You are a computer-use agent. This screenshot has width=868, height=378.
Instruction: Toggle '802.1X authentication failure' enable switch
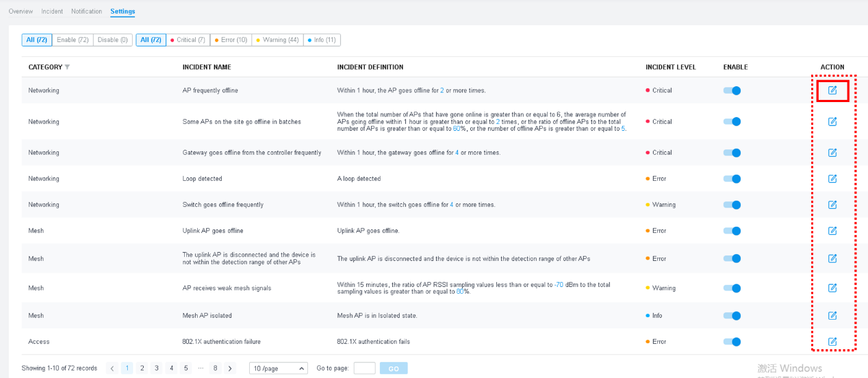click(732, 342)
